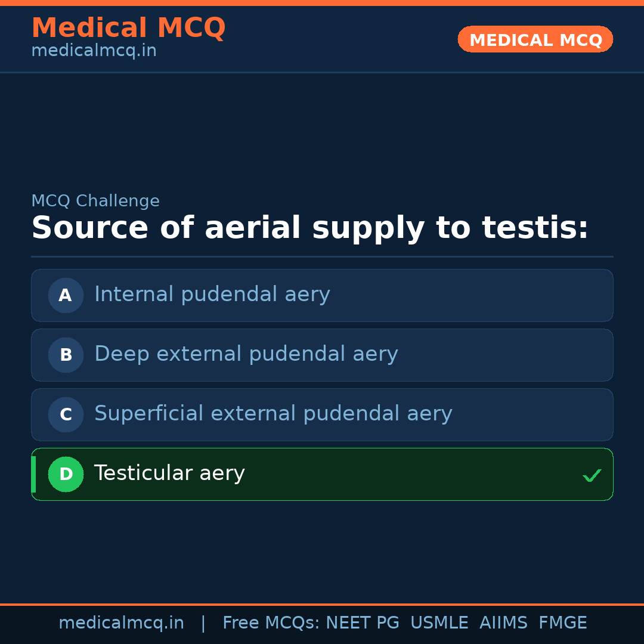Pick Superficial external pudendal aery answer
Viewport: 644px width, 644px height.
click(x=273, y=414)
